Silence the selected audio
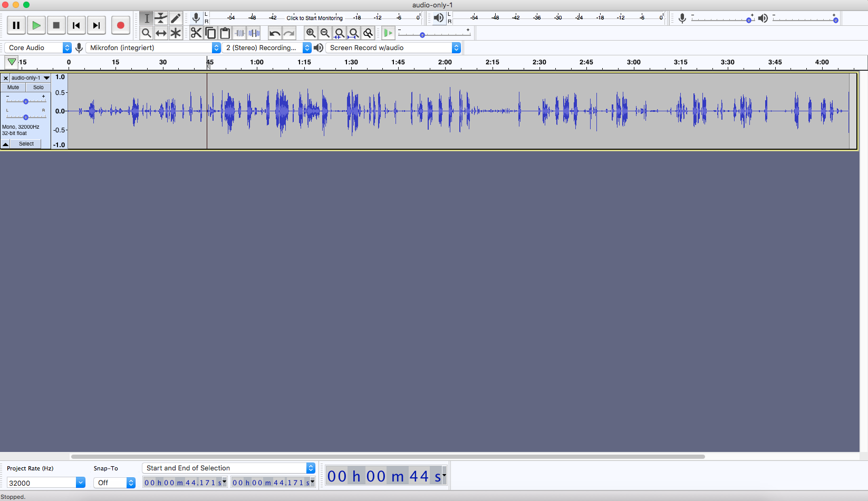868x501 pixels. coord(254,33)
